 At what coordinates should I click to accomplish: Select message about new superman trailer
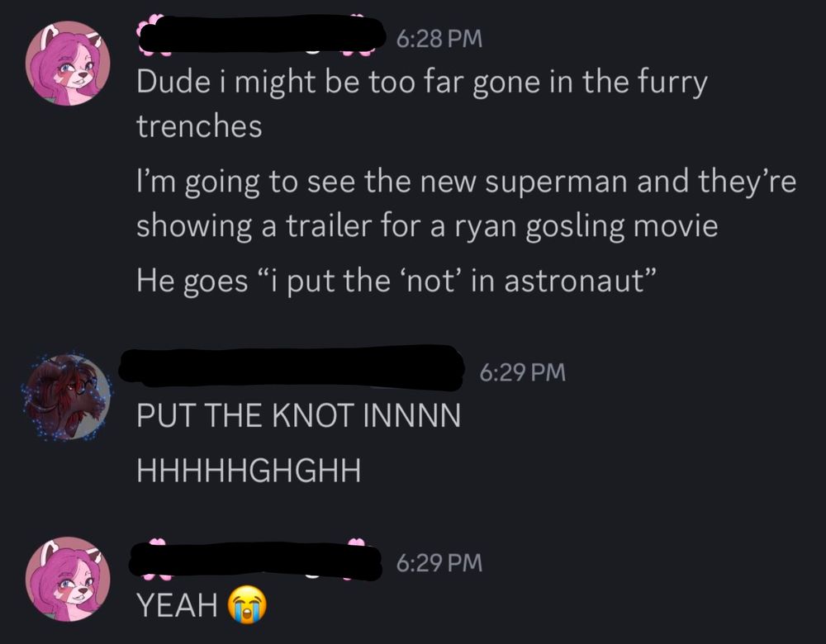[466, 203]
